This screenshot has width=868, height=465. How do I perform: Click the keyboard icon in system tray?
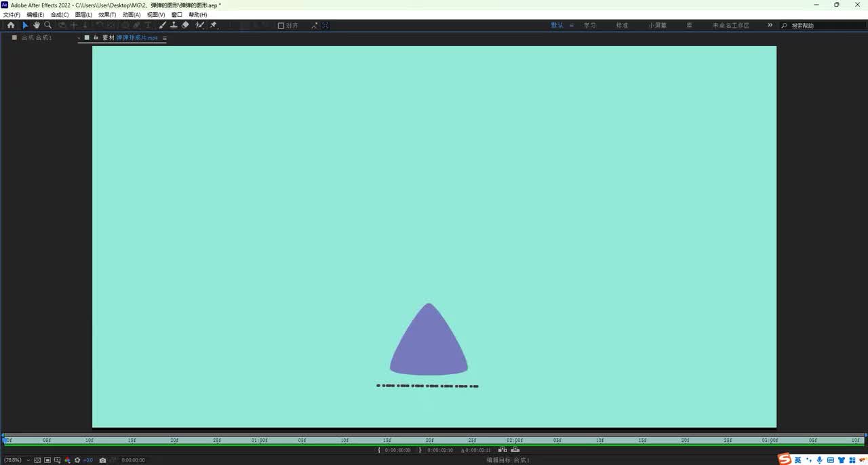831,460
